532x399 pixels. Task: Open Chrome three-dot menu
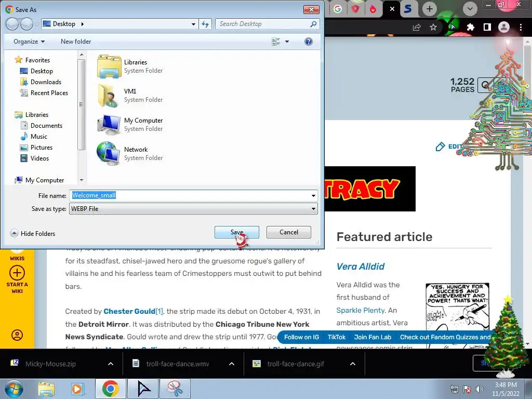click(x=521, y=27)
